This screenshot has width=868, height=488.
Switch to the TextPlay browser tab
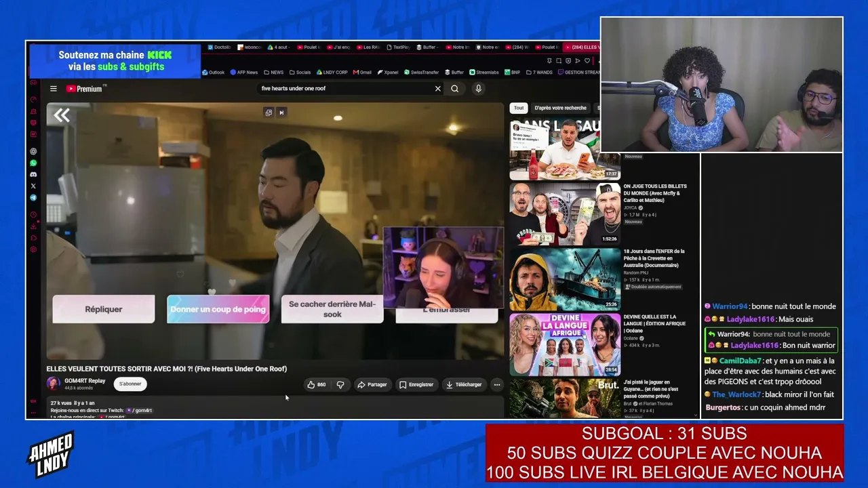pyautogui.click(x=399, y=47)
